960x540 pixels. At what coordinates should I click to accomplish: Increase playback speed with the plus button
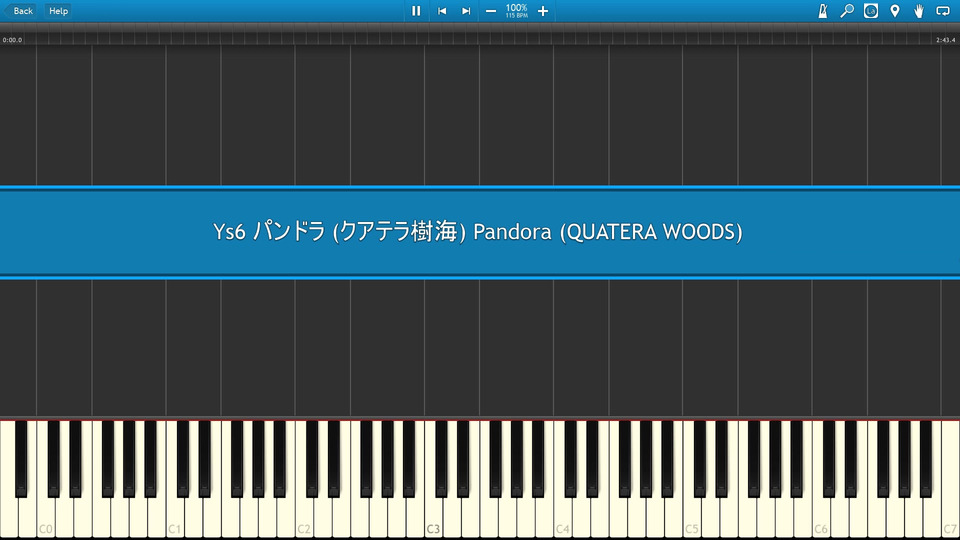coord(542,11)
